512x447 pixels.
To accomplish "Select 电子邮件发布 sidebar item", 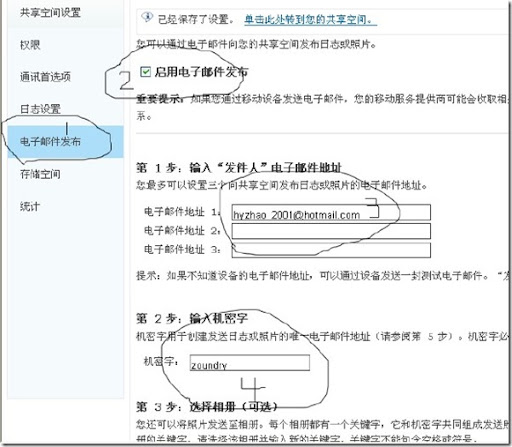I will [x=66, y=142].
